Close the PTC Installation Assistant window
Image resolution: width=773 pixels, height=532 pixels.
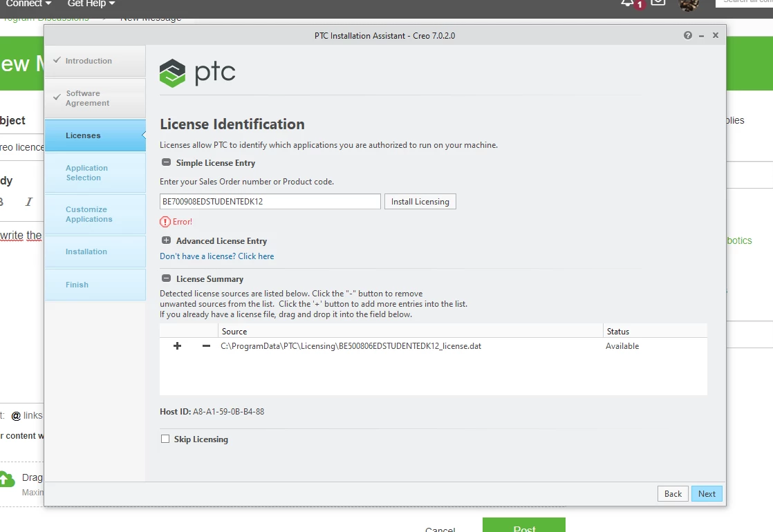point(716,35)
